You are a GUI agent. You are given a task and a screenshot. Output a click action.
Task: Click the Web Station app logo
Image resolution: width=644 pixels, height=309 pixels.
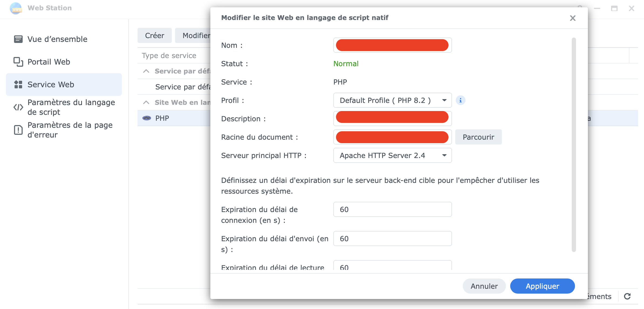tap(16, 8)
